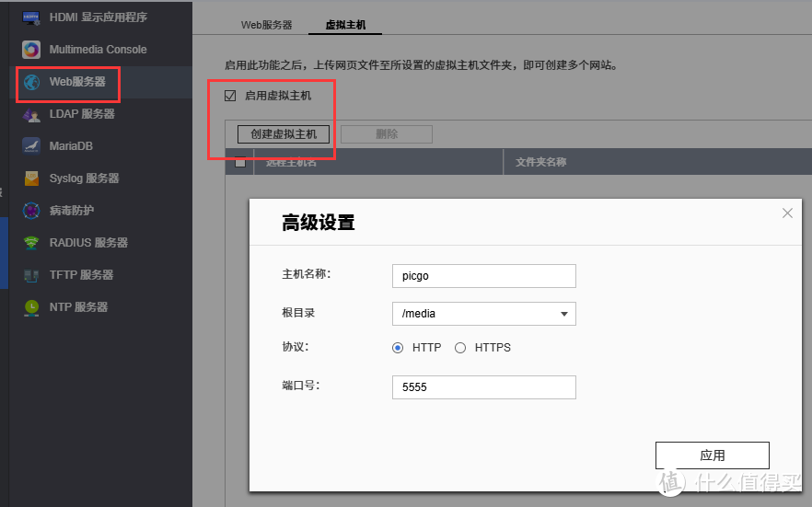Select the Syslog 服务器 sidebar label

click(x=85, y=179)
